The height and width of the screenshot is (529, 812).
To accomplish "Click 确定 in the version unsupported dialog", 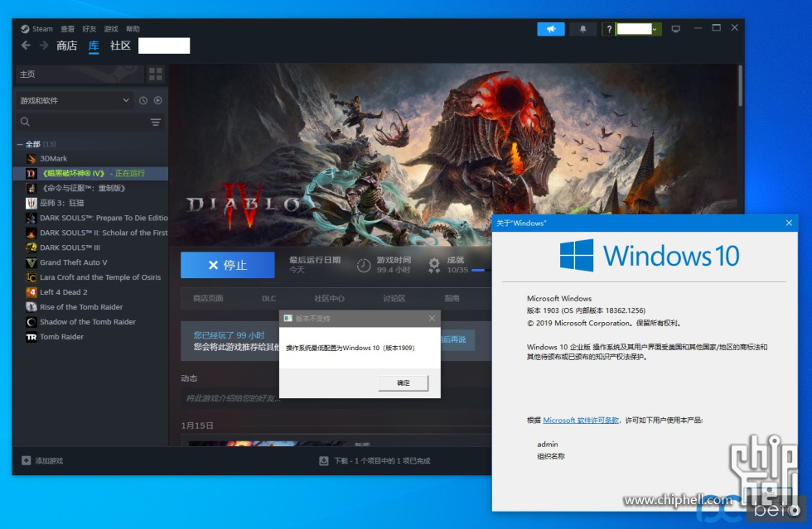I will coord(404,383).
